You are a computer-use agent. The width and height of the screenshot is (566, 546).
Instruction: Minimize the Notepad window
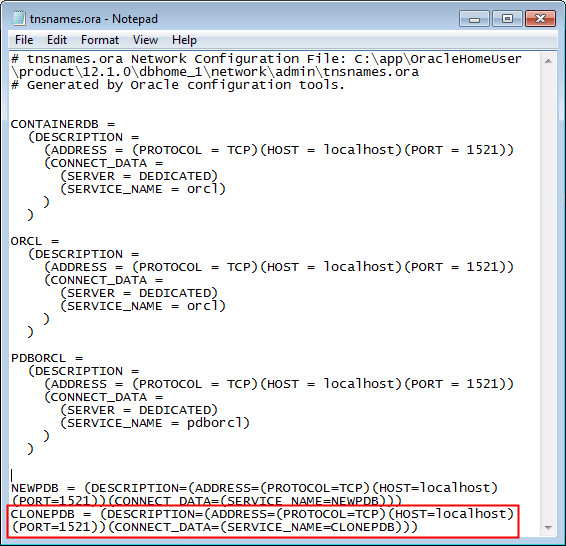point(474,19)
